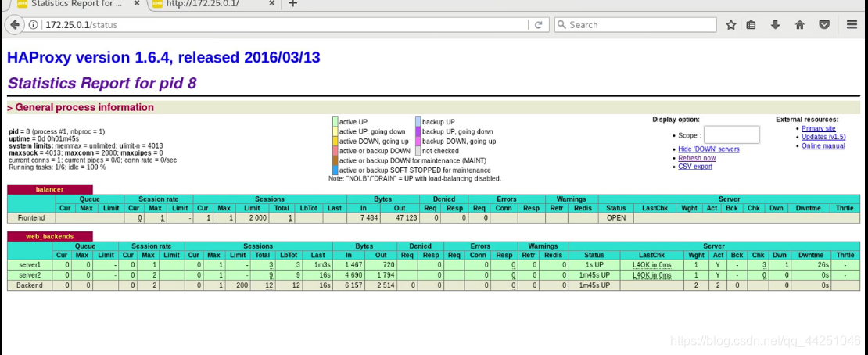The width and height of the screenshot is (868, 355).
Task: Click L4OK in 0ms for server1
Action: [651, 265]
